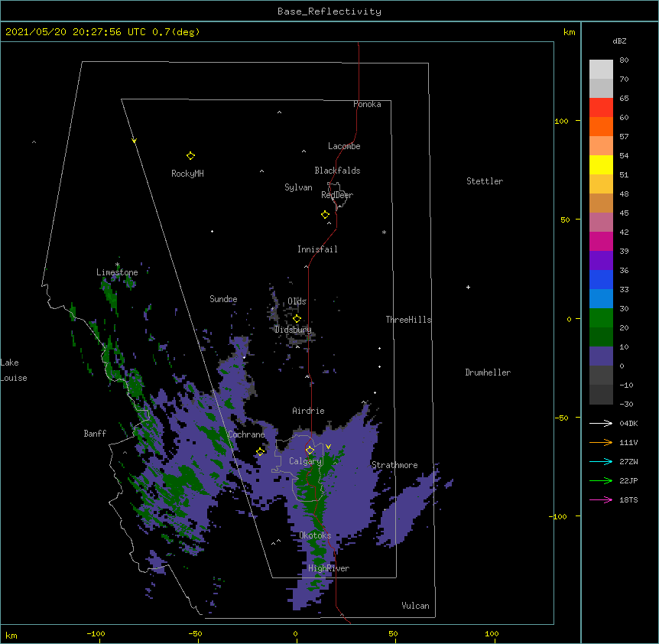The width and height of the screenshot is (659, 644).
Task: Select the violet 36-39 dBZ swatch
Action: tap(601, 260)
